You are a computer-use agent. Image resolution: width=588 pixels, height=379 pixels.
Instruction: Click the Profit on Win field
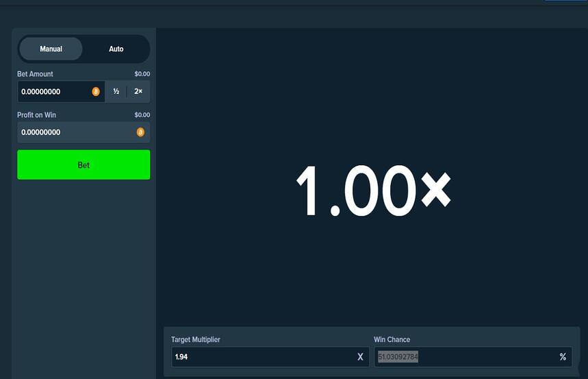(84, 132)
